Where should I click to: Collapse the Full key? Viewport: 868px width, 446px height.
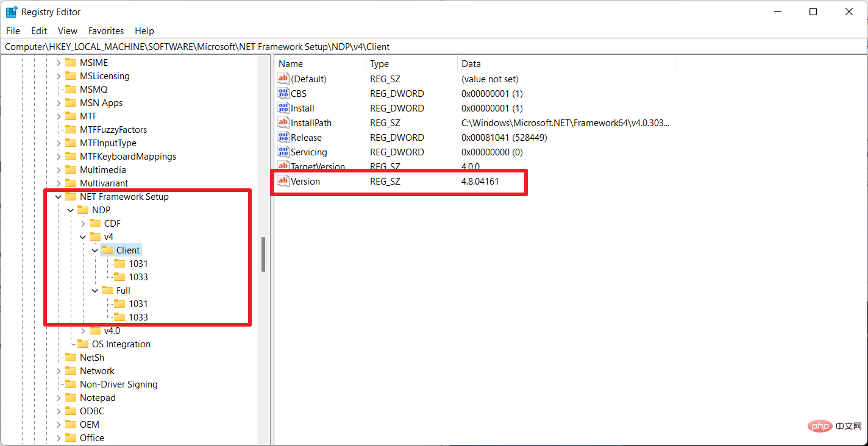click(x=95, y=290)
